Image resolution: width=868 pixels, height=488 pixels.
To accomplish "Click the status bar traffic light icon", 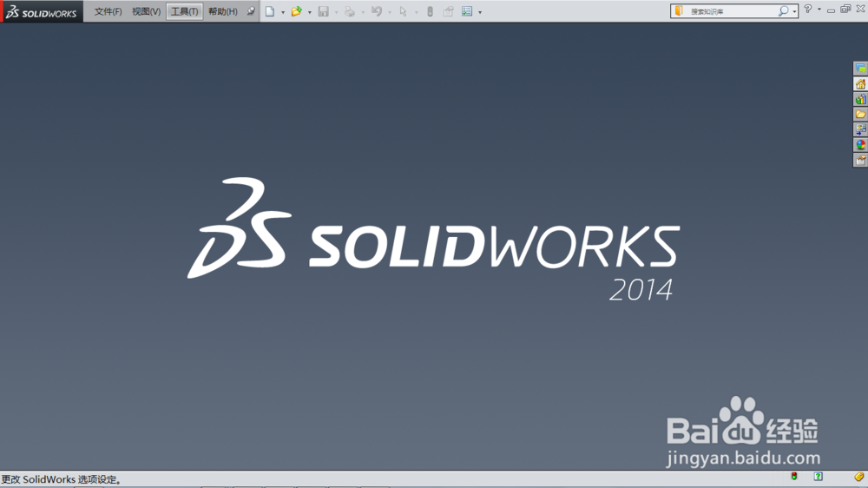I will point(794,477).
